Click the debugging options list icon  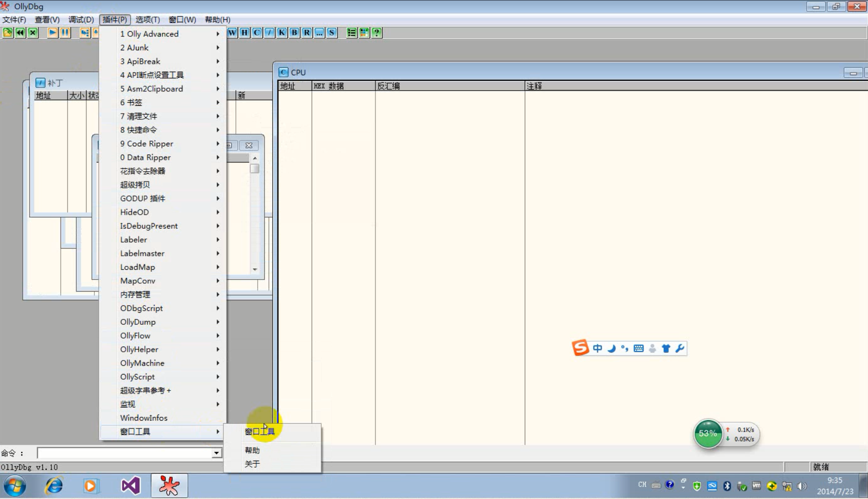352,33
